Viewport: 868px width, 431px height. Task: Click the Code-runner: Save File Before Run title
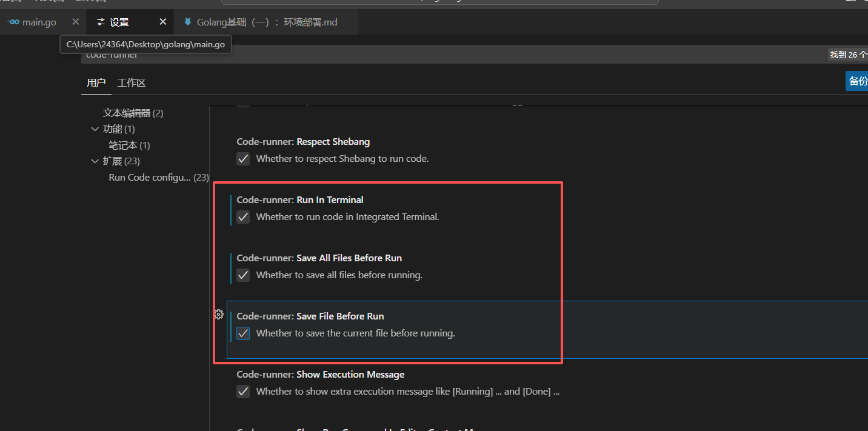pyautogui.click(x=310, y=316)
